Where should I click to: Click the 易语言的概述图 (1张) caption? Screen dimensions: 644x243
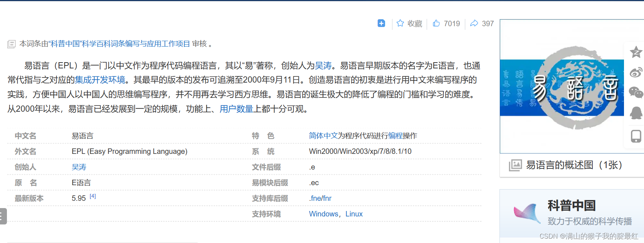pos(574,165)
